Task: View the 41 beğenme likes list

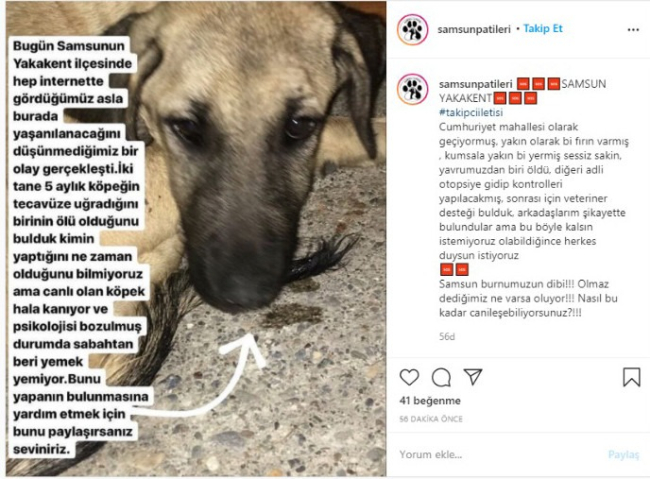Action: 430,401
